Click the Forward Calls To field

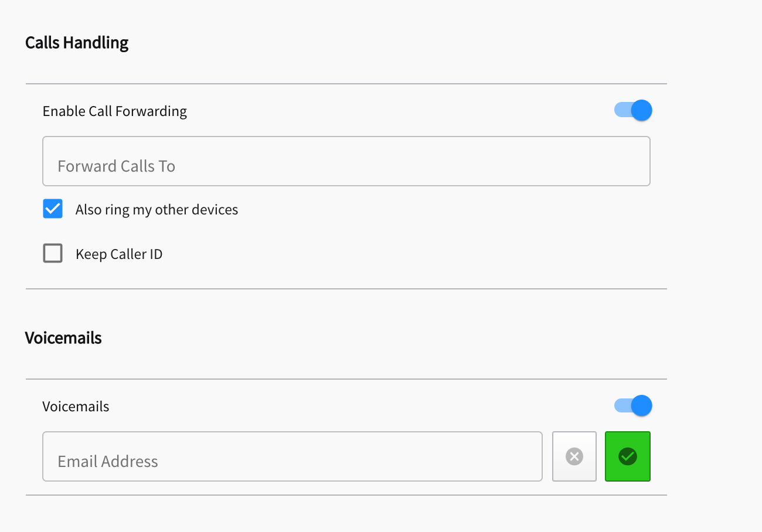point(346,161)
